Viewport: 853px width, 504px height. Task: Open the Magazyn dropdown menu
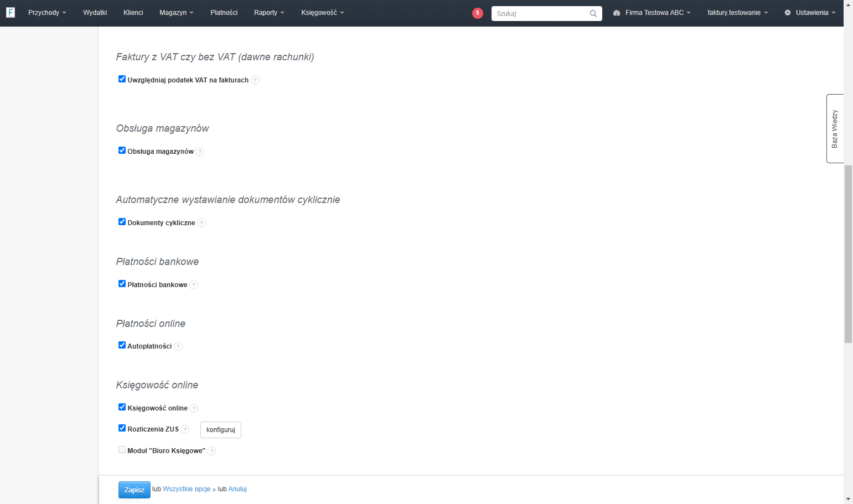point(176,13)
